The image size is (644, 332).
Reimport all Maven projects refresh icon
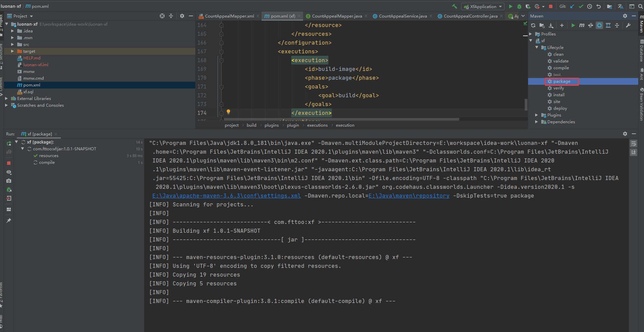coord(533,25)
